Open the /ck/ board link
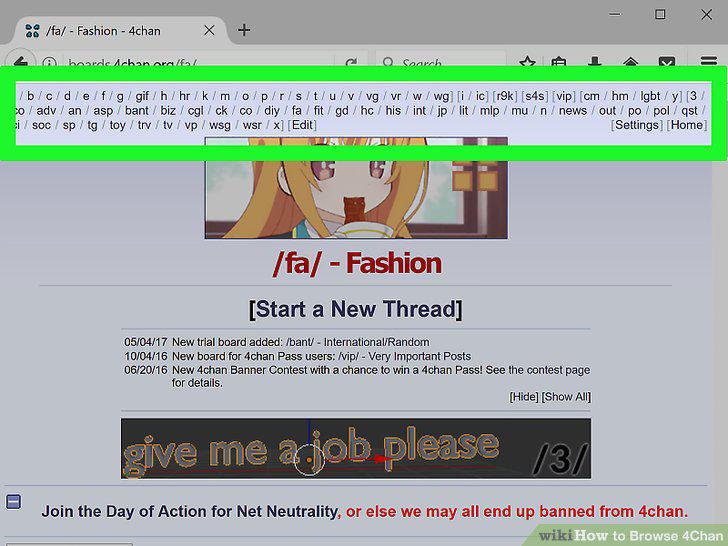 [221, 110]
